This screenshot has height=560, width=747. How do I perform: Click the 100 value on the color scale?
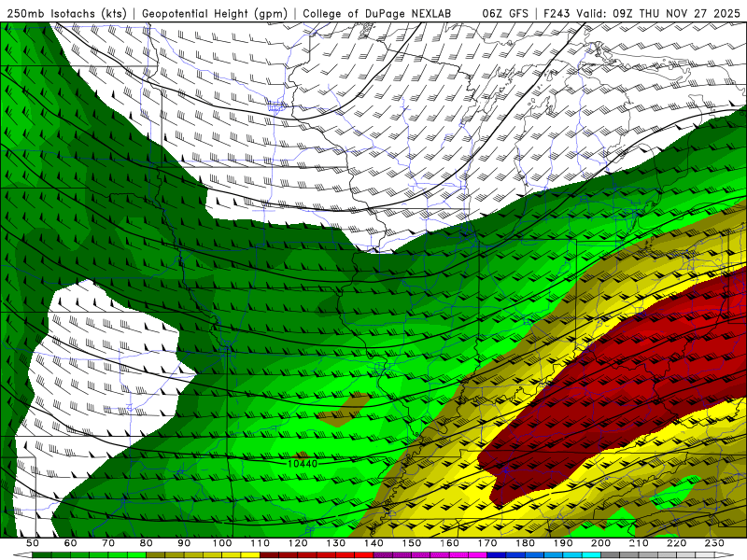[222, 543]
